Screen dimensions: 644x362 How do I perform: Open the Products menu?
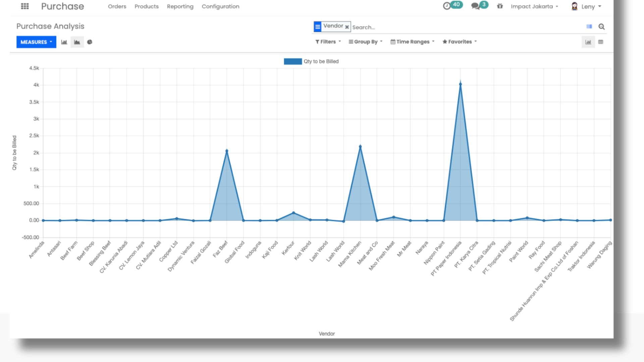147,6
